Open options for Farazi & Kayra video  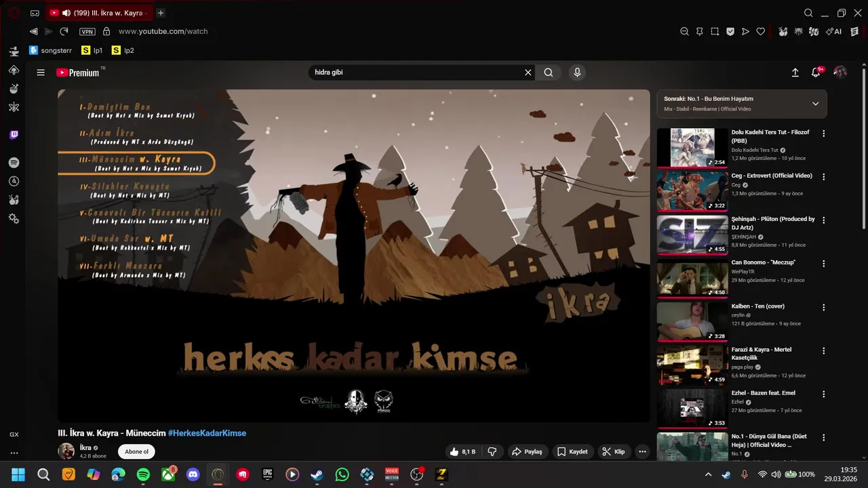(824, 350)
